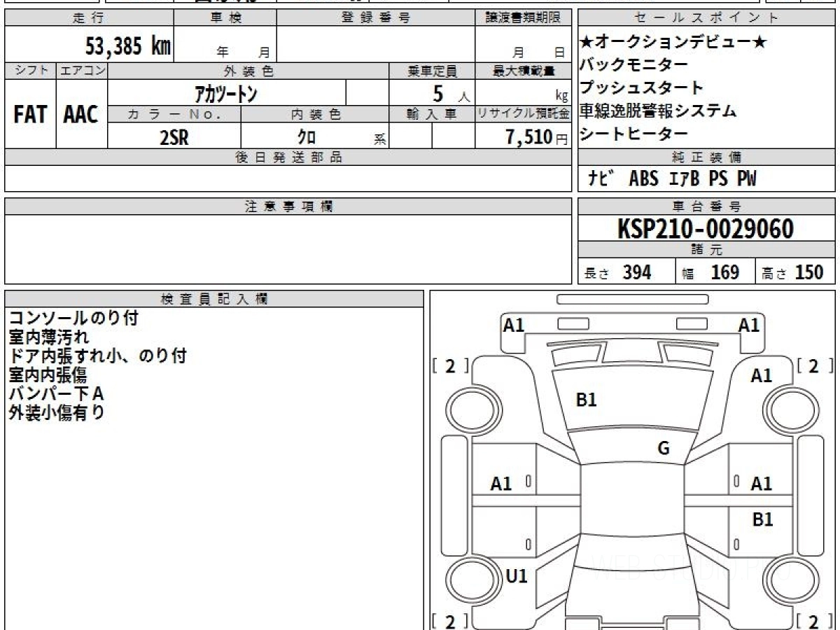Select ABS in the equipment row
Viewport: 840px width, 630px height.
pos(643,179)
